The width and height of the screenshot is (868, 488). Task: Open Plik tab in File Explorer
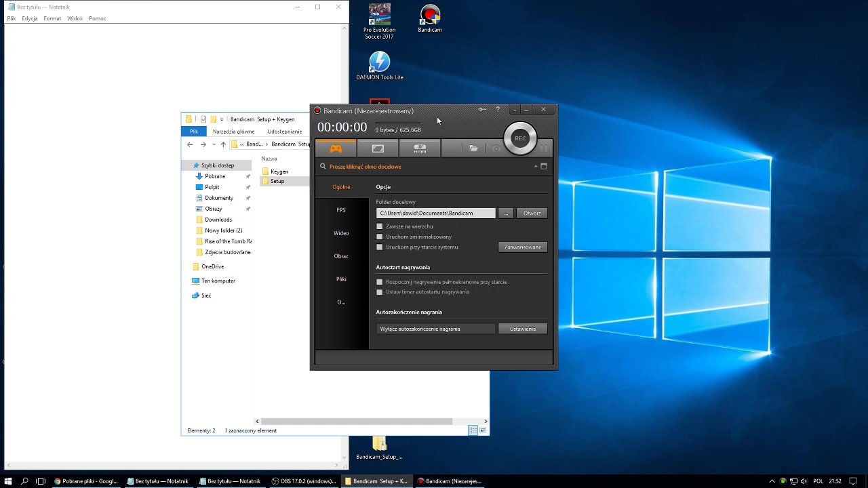(x=194, y=131)
